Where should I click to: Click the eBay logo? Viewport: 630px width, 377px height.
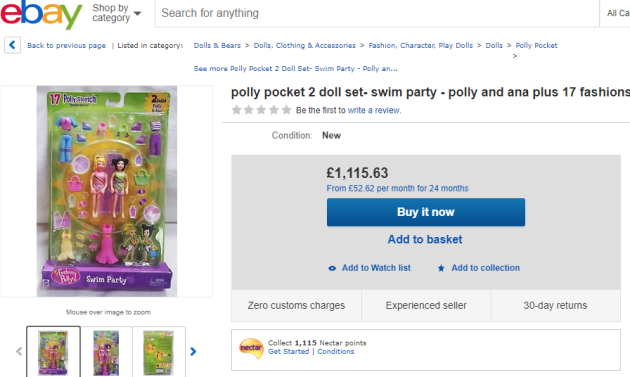point(41,14)
